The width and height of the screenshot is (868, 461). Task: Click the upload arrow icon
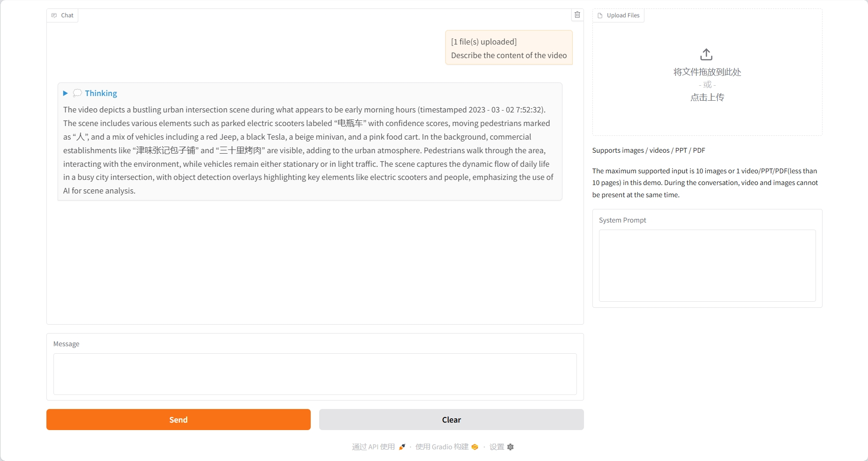point(706,54)
